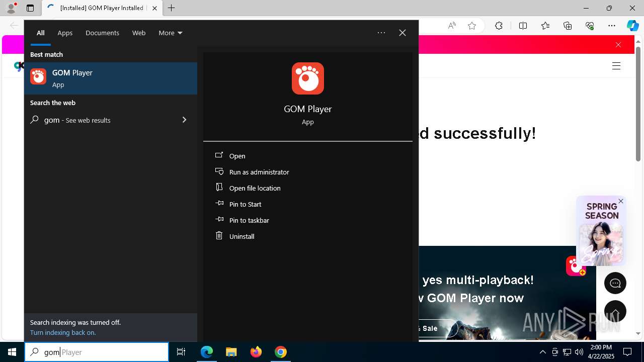Close the Windows search panel
This screenshot has width=644, height=362.
pos(403,33)
